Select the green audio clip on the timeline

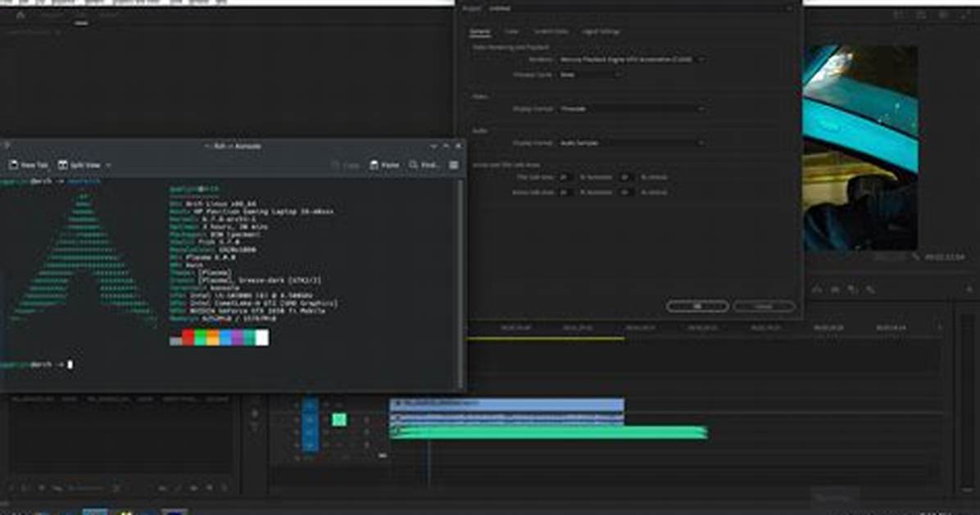[x=548, y=432]
